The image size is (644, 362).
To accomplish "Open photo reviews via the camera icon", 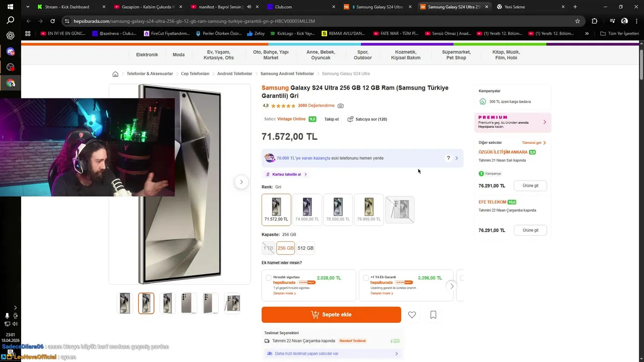I will click(x=341, y=106).
